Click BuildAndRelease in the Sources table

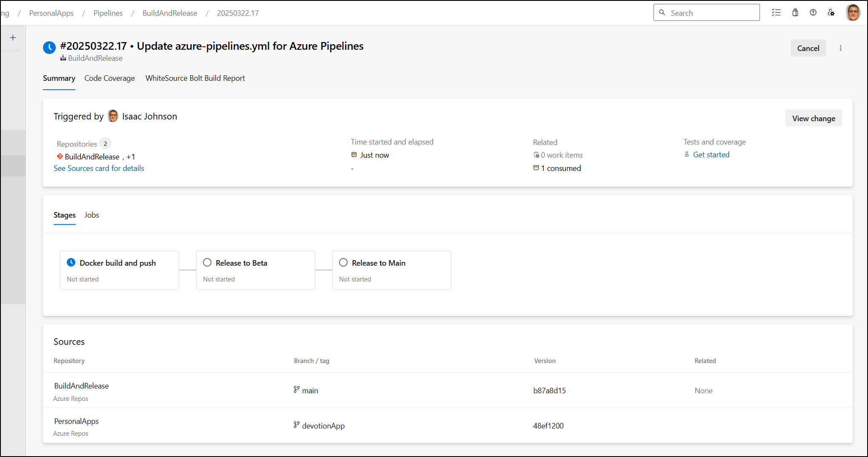click(x=81, y=386)
